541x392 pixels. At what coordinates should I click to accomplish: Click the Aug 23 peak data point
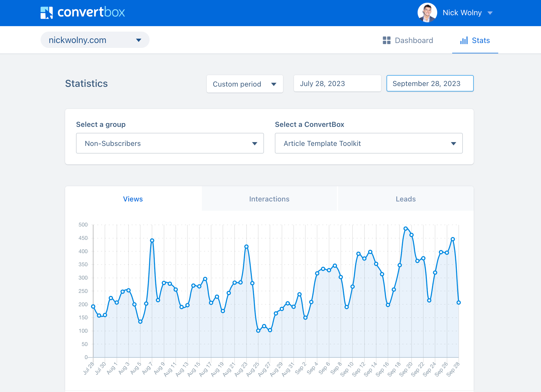[247, 247]
